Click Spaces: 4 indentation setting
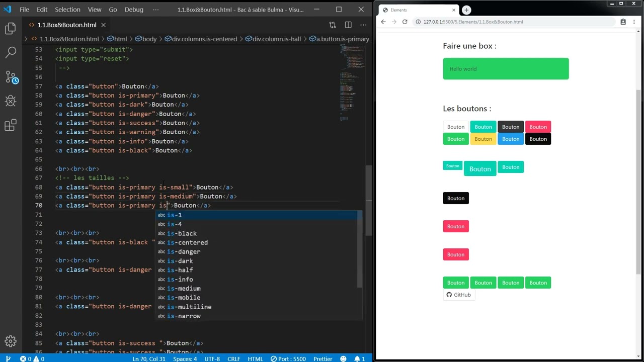The width and height of the screenshot is (644, 362). [185, 358]
